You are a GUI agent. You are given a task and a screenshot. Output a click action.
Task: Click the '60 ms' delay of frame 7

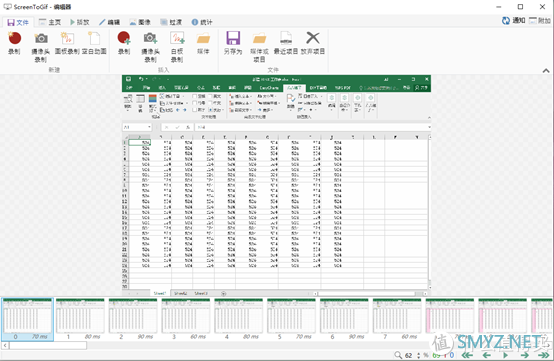pyautogui.click(x=409, y=337)
